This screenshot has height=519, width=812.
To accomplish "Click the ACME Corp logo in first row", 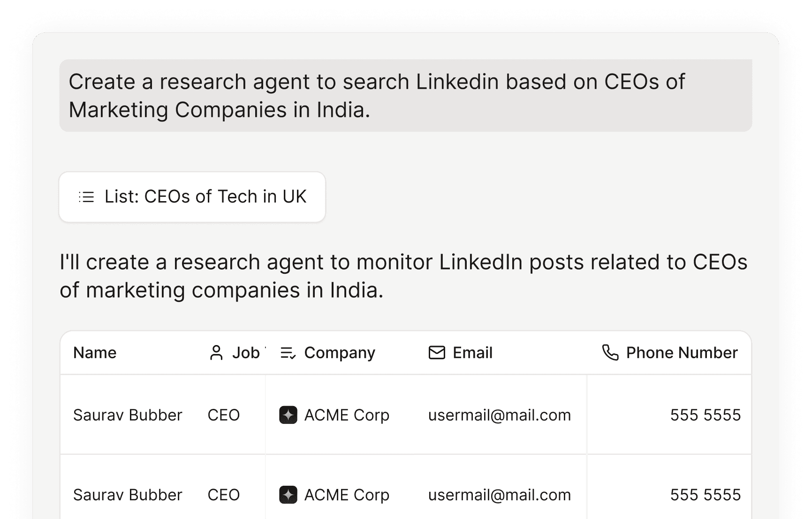I will tap(288, 415).
